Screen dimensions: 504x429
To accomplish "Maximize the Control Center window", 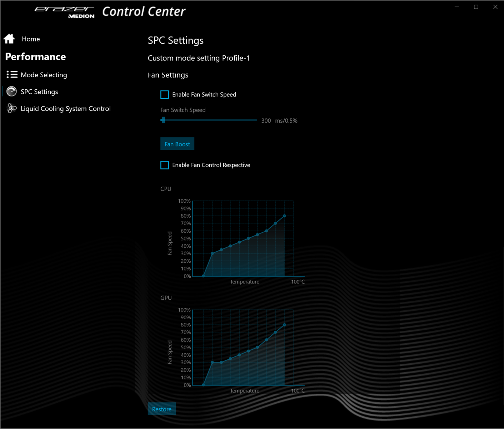I will coord(476,7).
